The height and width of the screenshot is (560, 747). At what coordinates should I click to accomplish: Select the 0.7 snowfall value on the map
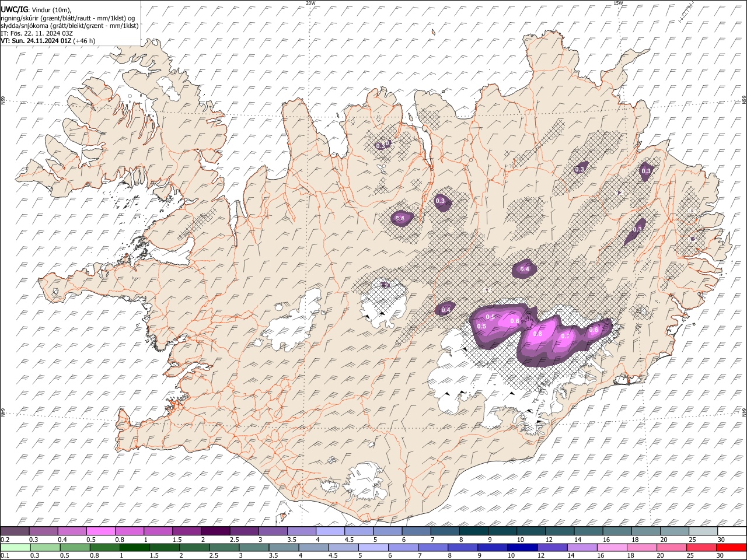coord(564,337)
